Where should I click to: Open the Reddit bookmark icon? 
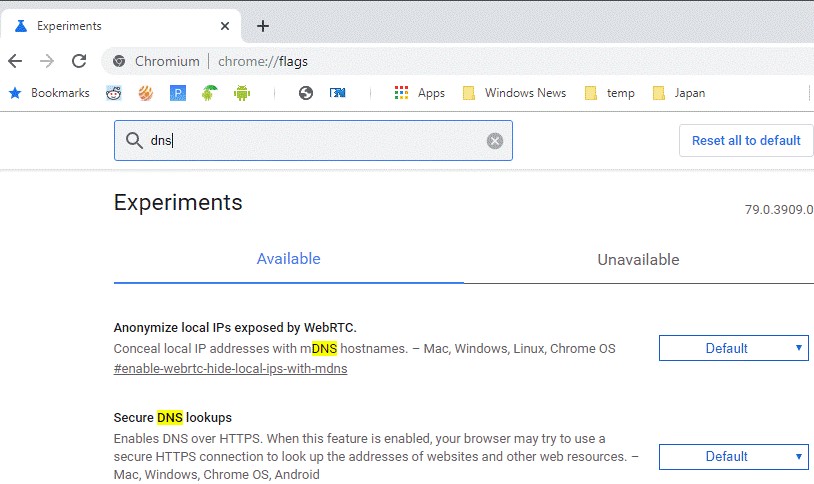tap(114, 93)
